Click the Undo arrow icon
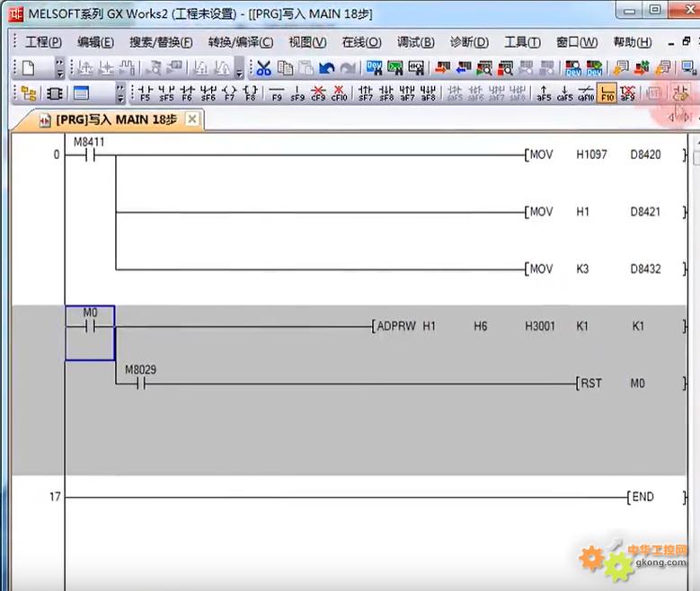700x591 pixels. 326,68
